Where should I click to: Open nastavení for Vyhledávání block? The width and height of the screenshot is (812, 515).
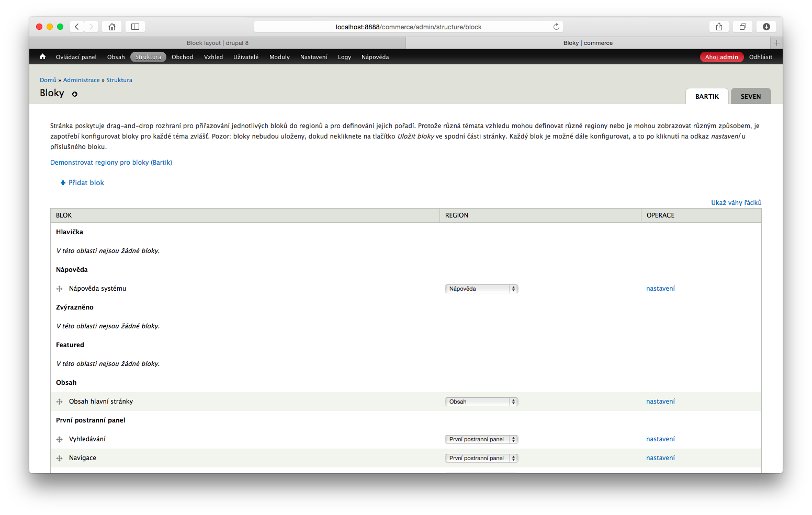[x=660, y=439]
